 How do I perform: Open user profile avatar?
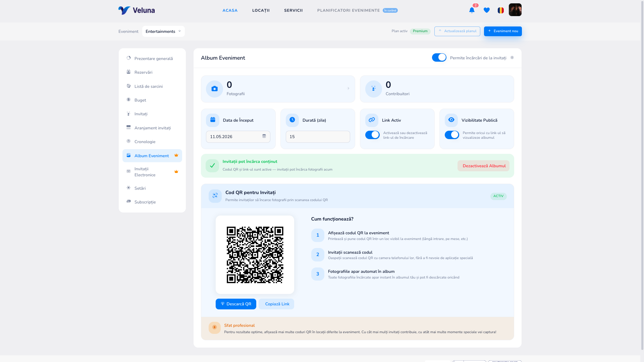pyautogui.click(x=515, y=10)
